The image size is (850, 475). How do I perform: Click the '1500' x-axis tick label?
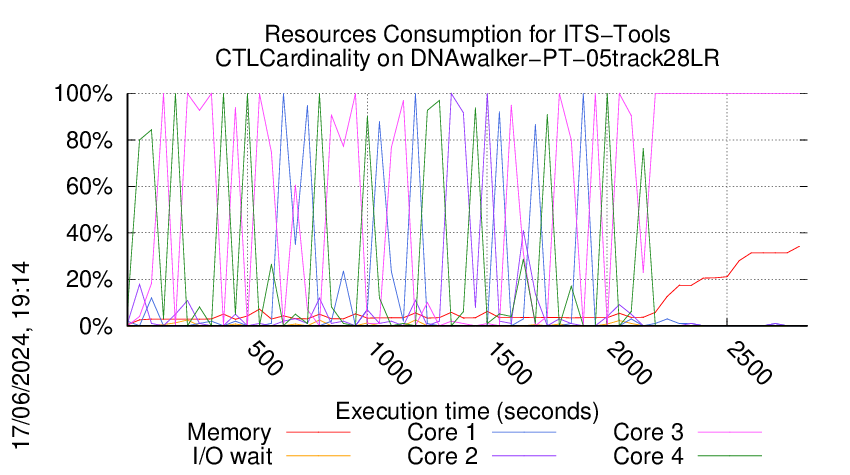coord(510,363)
